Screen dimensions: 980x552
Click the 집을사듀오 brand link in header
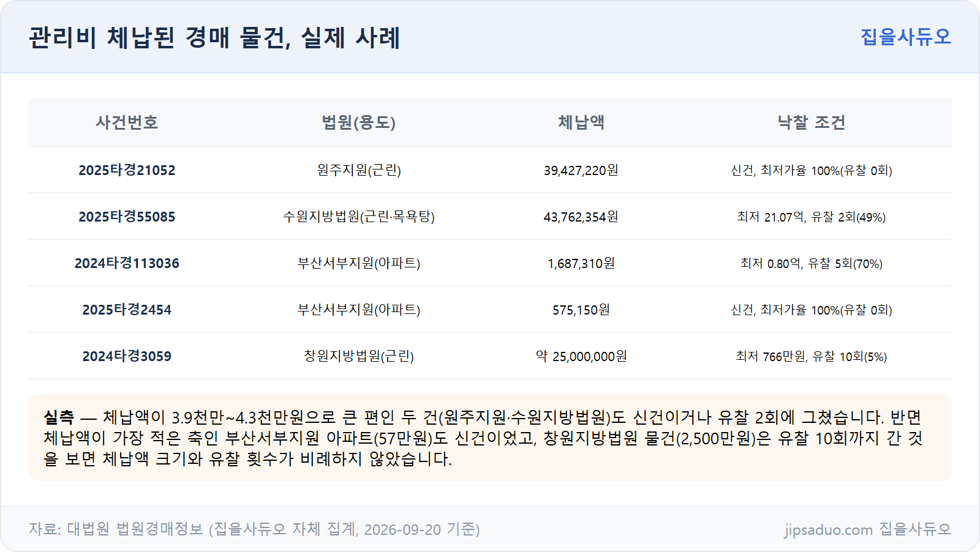905,37
